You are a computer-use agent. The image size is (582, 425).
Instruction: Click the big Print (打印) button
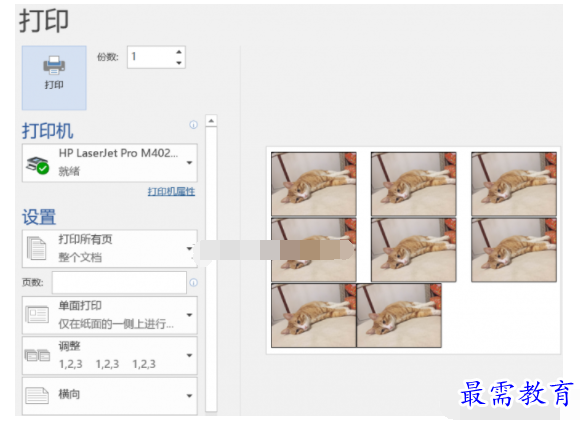coord(54,78)
